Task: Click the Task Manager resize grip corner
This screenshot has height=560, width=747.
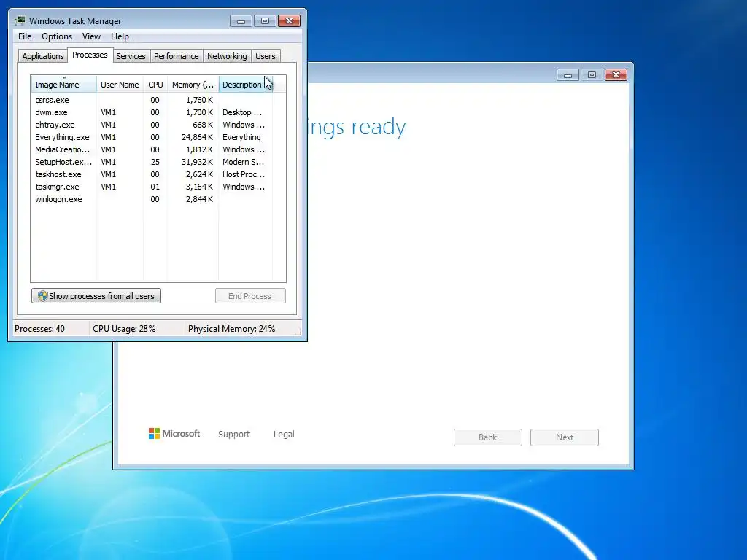Action: 298,332
